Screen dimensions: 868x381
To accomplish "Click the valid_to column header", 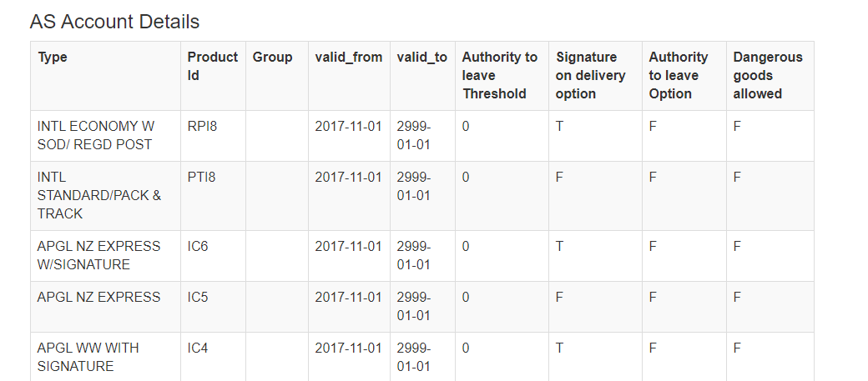I will point(422,58).
